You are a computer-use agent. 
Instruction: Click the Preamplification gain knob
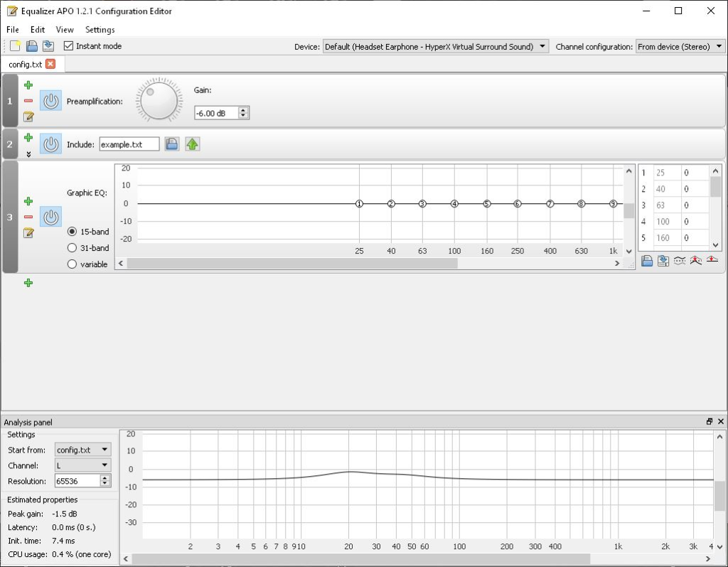[x=159, y=101]
